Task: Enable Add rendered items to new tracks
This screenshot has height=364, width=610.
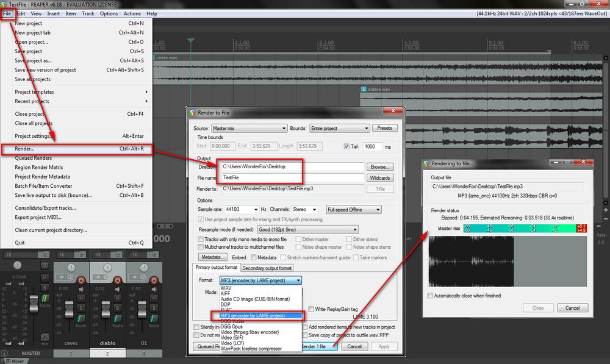Action: click(305, 327)
